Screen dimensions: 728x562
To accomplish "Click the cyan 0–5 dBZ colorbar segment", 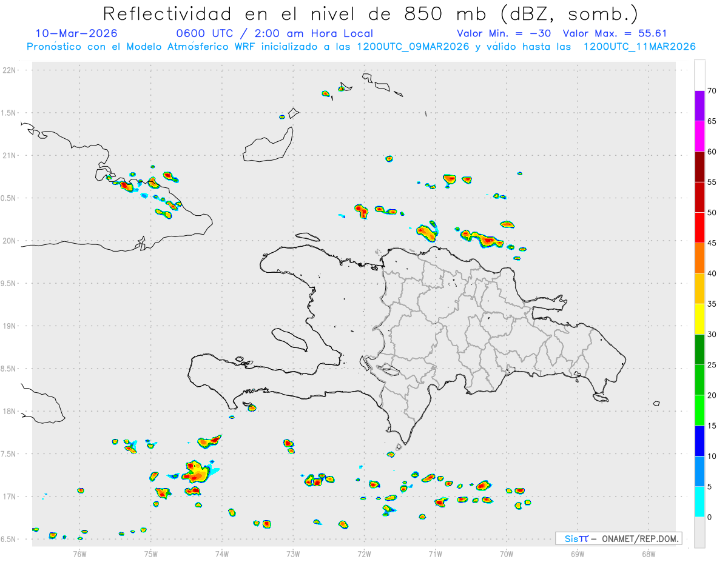I will (699, 502).
